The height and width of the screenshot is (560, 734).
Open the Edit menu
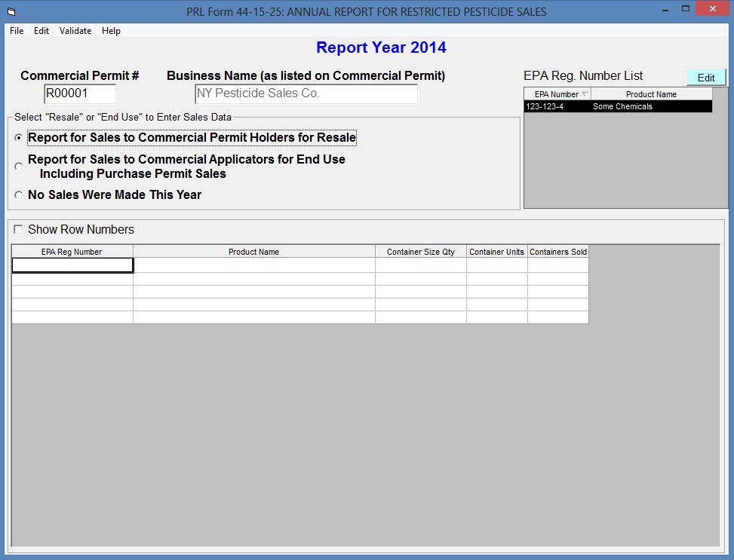click(41, 31)
